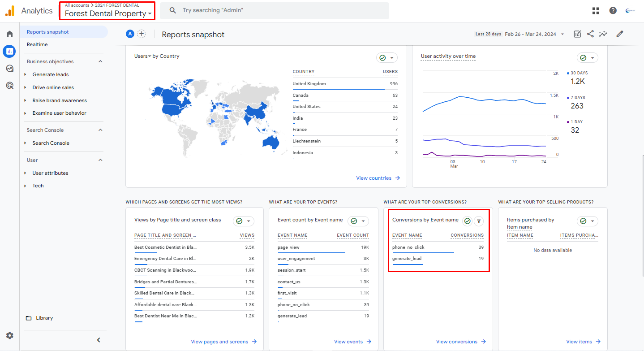Open the Forest Dental Property selector

pos(108,13)
